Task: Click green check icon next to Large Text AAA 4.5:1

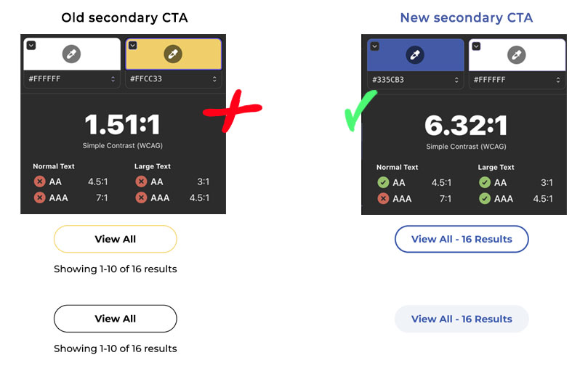Action: tap(485, 199)
